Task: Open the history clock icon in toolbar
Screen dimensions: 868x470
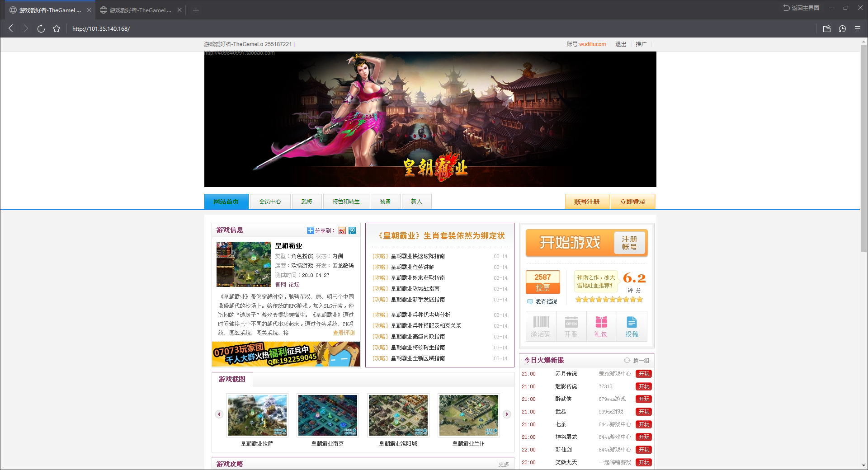Action: tap(842, 28)
